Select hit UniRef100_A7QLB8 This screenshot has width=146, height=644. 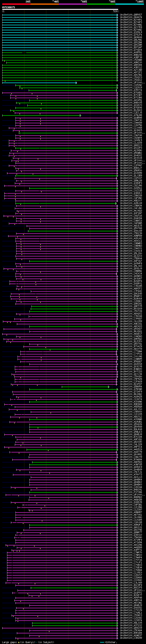click(131, 115)
